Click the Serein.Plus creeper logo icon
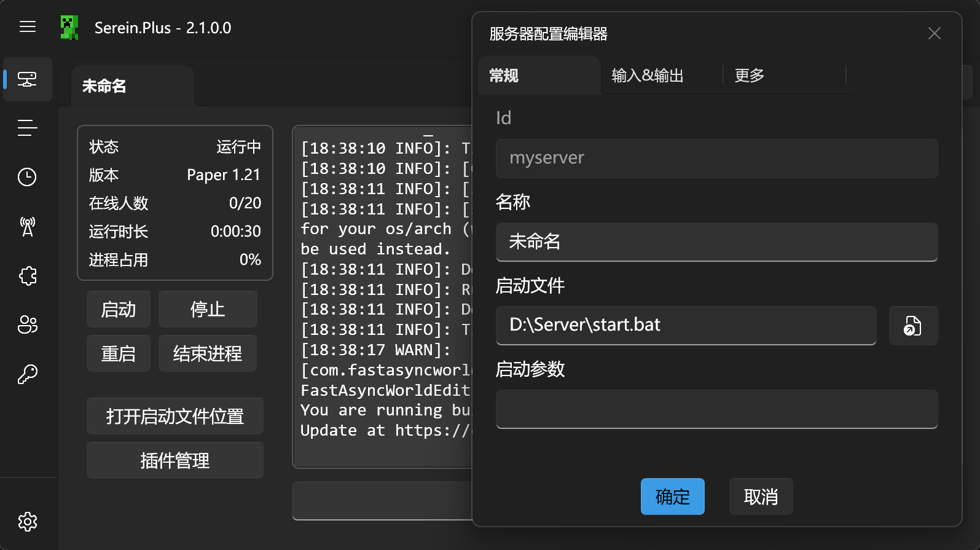 pos(69,28)
